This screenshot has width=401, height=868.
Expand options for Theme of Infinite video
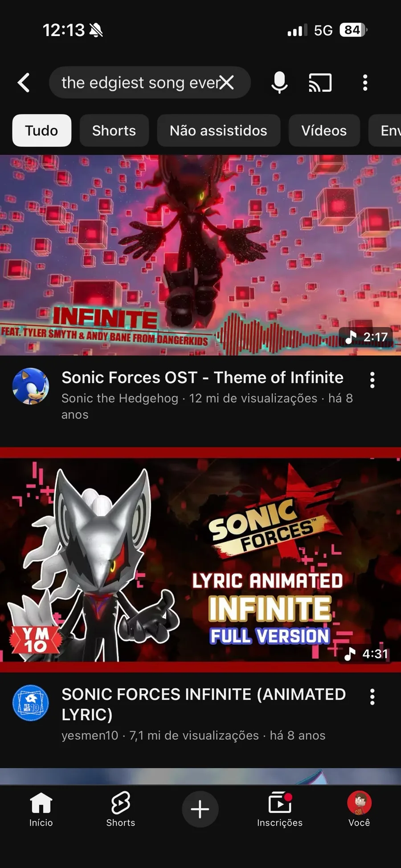pos(372,381)
